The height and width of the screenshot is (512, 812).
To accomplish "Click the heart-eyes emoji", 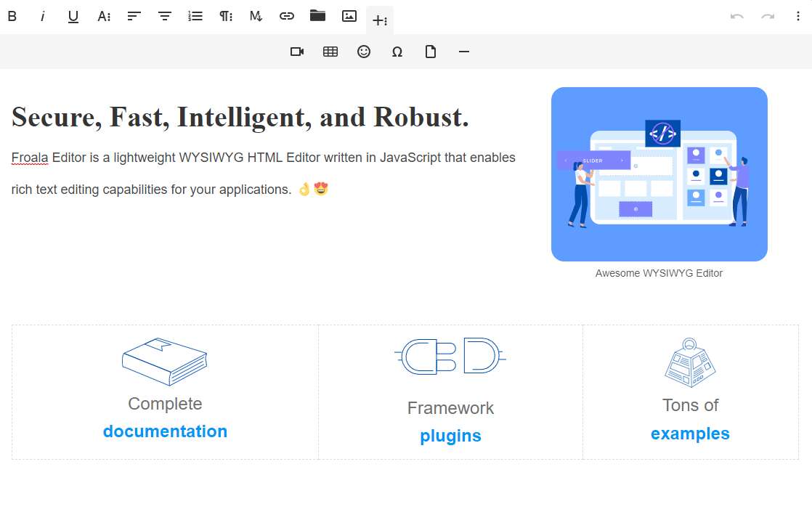I will pos(321,189).
